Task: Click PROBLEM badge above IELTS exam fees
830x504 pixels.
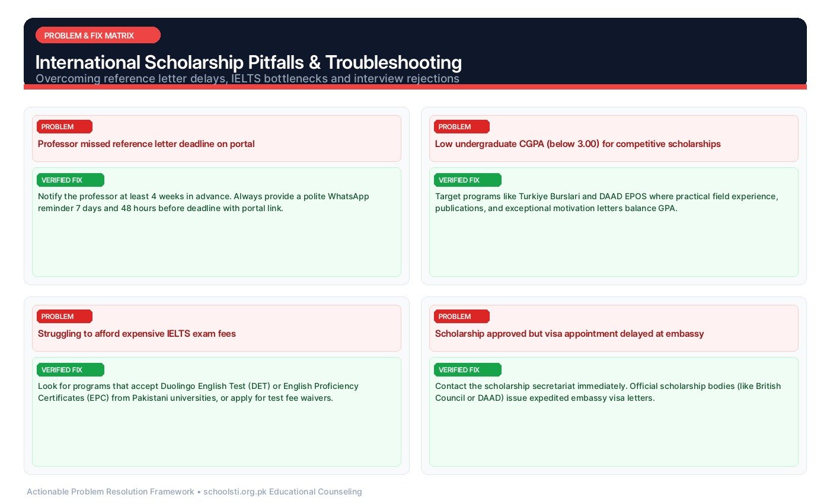Action: click(x=65, y=316)
